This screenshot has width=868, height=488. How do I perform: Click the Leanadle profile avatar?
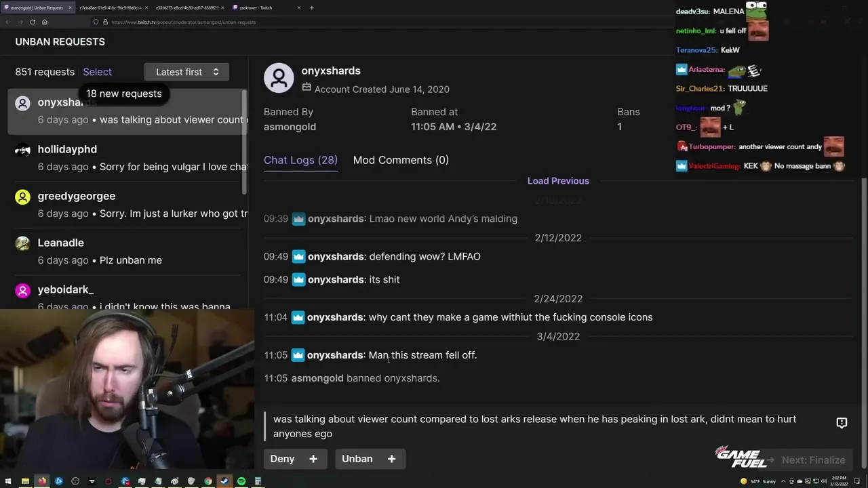tap(23, 243)
